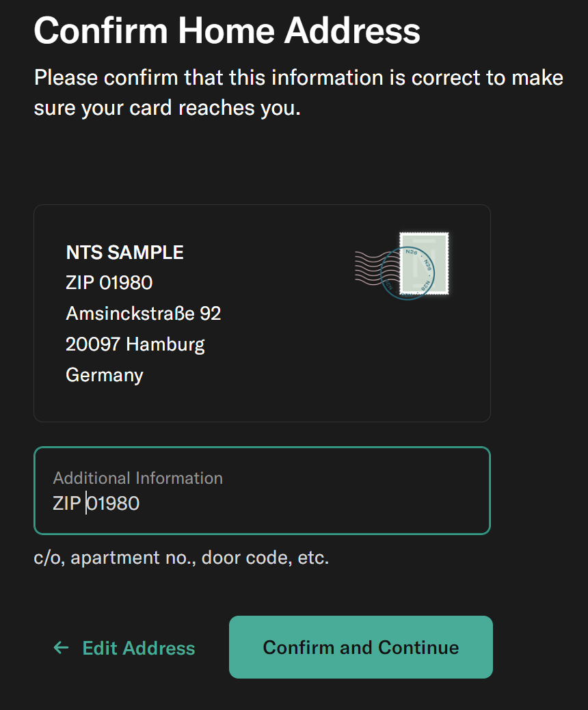
Task: Click the Additional Information field label
Action: pyautogui.click(x=137, y=478)
